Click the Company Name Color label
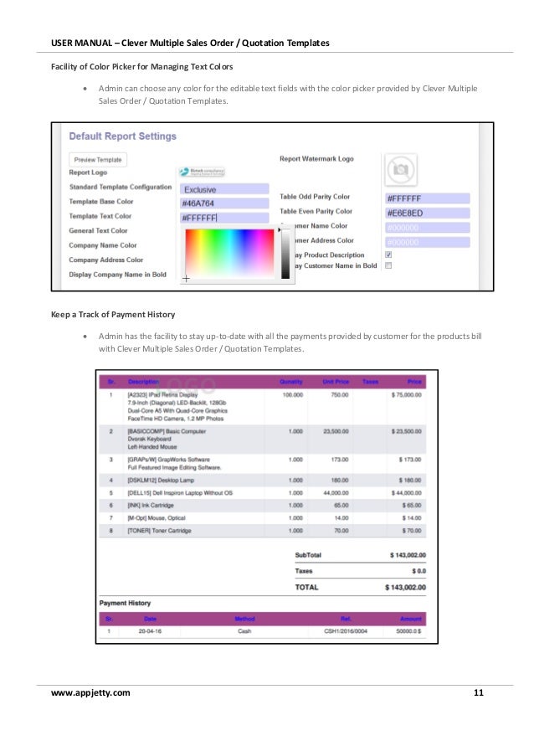This screenshot has width=534, height=756. (103, 245)
